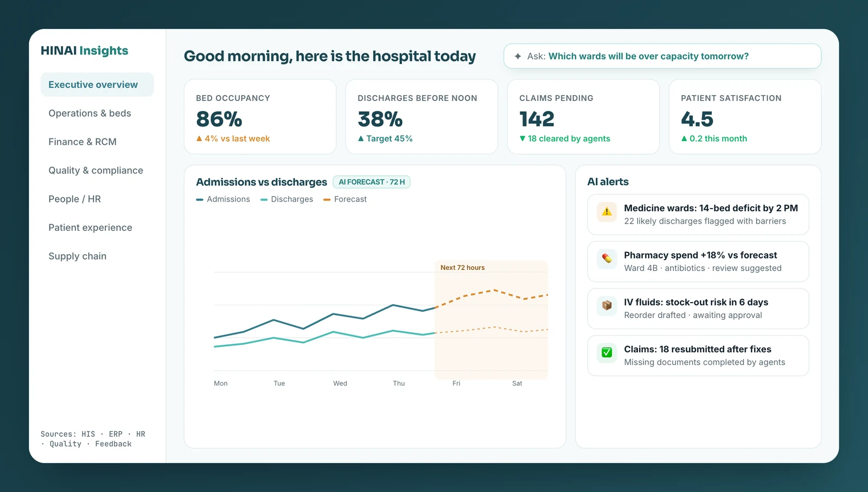Navigate to People / HR
The image size is (868, 492).
[97, 199]
